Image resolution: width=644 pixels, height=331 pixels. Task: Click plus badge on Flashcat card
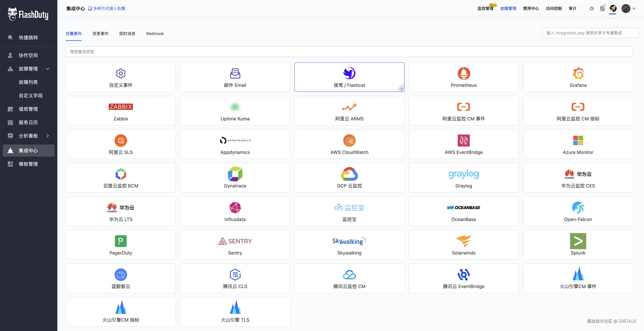point(401,89)
